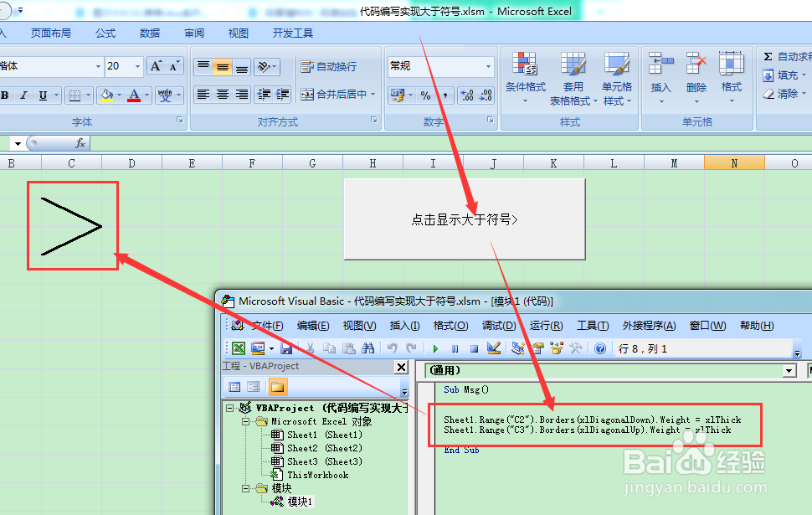Apply yellow fill color bucket
This screenshot has width=812, height=515.
pos(106,95)
